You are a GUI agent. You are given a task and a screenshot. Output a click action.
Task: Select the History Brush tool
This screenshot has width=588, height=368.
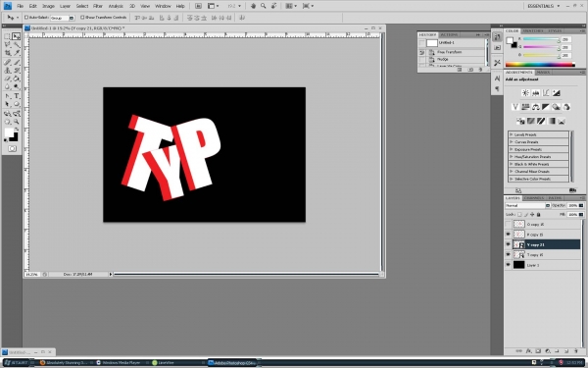click(x=16, y=71)
